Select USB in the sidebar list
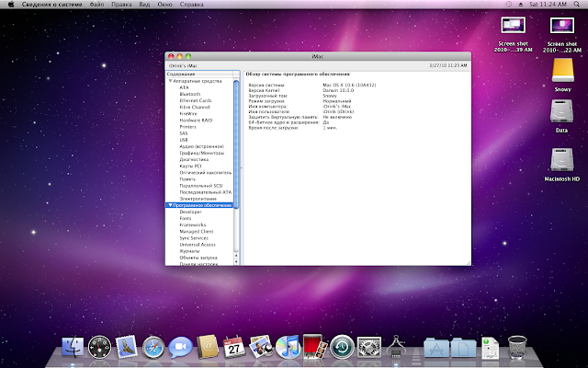Viewport: 588px width, 368px height. click(x=184, y=140)
